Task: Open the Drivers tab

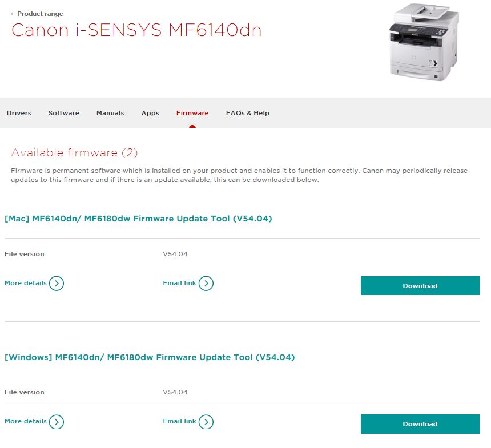Action: point(19,113)
